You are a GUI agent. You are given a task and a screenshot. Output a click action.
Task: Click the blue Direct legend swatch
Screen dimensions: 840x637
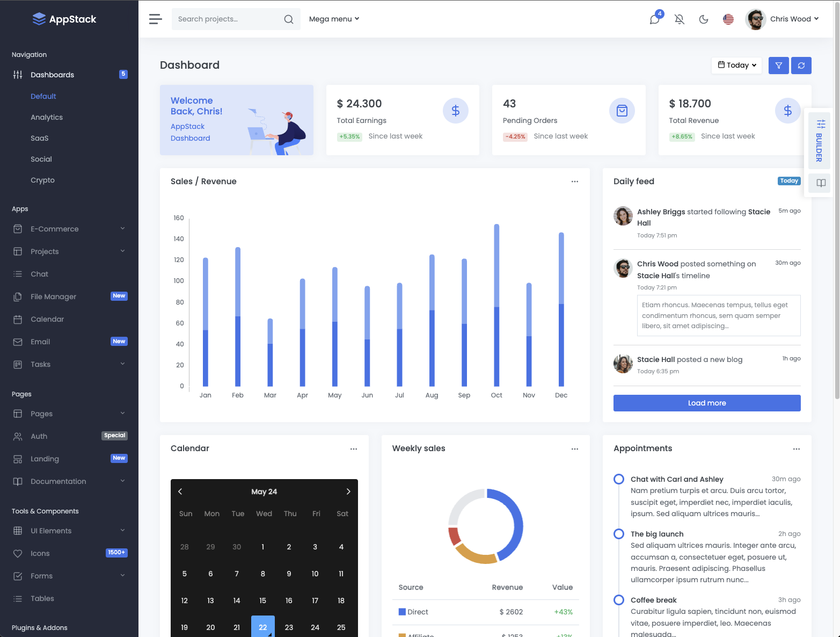coord(402,612)
